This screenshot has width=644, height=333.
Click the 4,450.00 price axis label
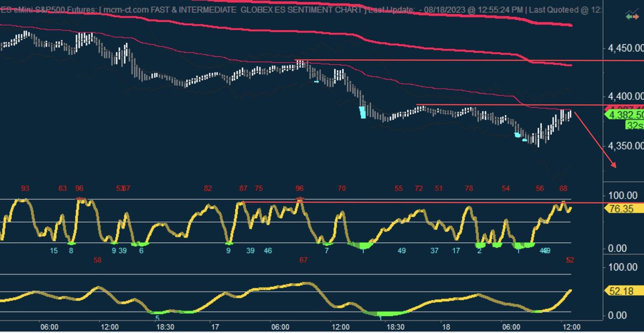click(625, 49)
